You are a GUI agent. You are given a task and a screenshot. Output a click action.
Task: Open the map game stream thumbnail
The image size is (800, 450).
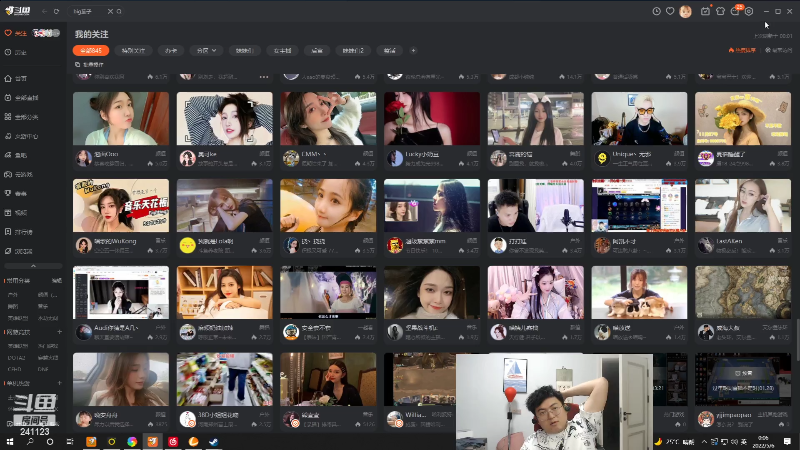click(x=743, y=292)
